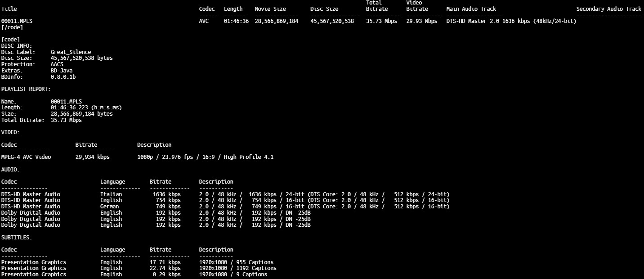This screenshot has width=644, height=279.
Task: Click the Disc Label value Great_Silence
Action: (71, 52)
